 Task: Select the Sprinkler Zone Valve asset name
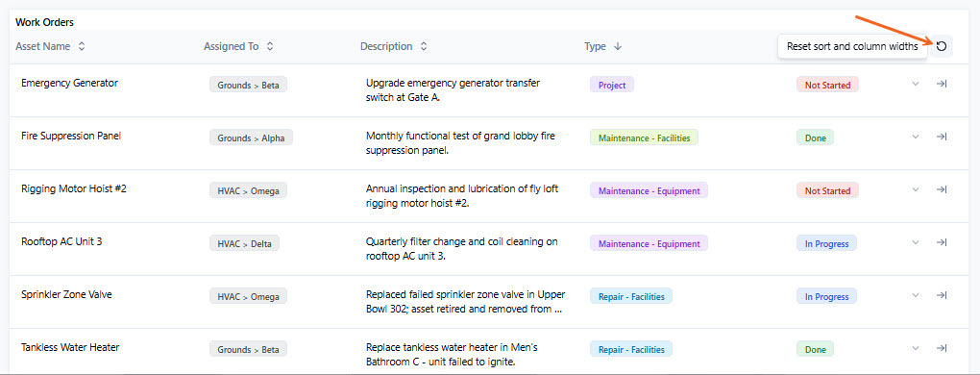[x=67, y=294]
